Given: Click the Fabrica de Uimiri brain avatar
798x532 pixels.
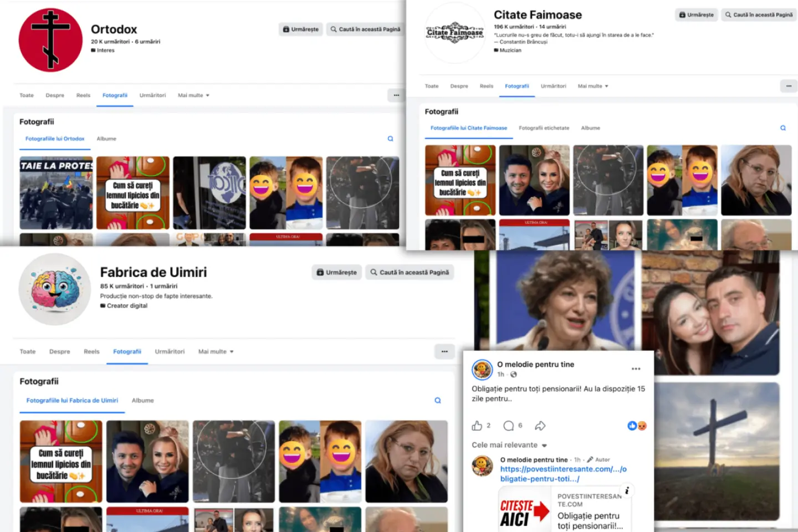Looking at the screenshot, I should point(54,289).
